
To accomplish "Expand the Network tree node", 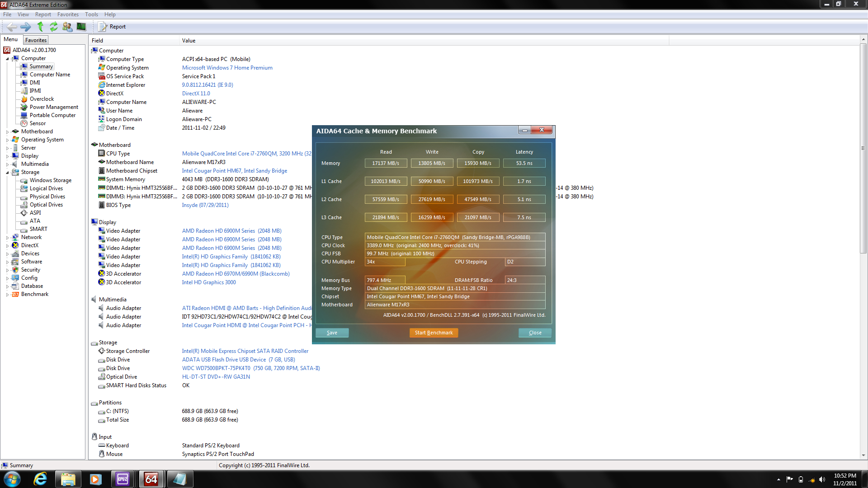I will [x=7, y=238].
